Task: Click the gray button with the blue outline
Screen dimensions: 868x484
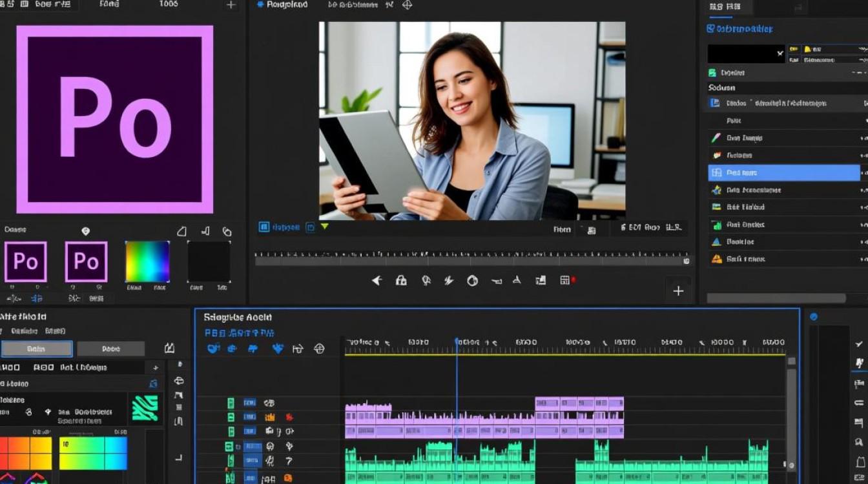Action: [36, 349]
